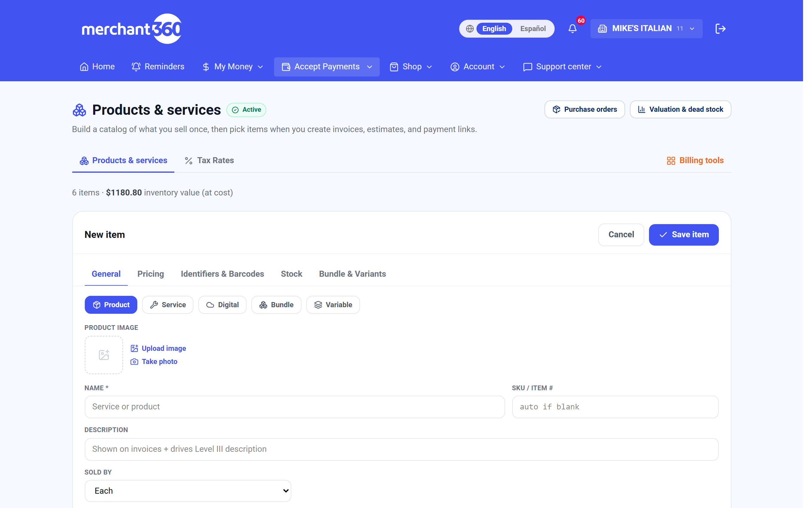The image size is (812, 508).
Task: Expand the Accept Payments menu
Action: (x=327, y=67)
